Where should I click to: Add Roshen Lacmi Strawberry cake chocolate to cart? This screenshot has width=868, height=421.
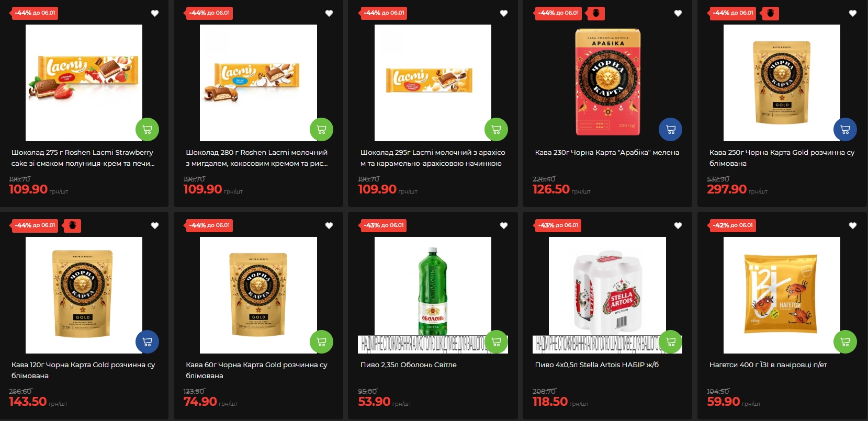[x=147, y=129]
